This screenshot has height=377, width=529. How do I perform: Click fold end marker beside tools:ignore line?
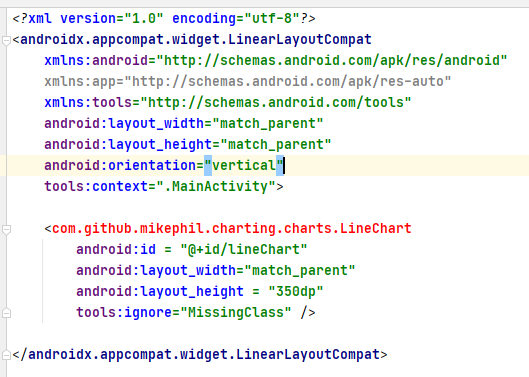point(6,313)
